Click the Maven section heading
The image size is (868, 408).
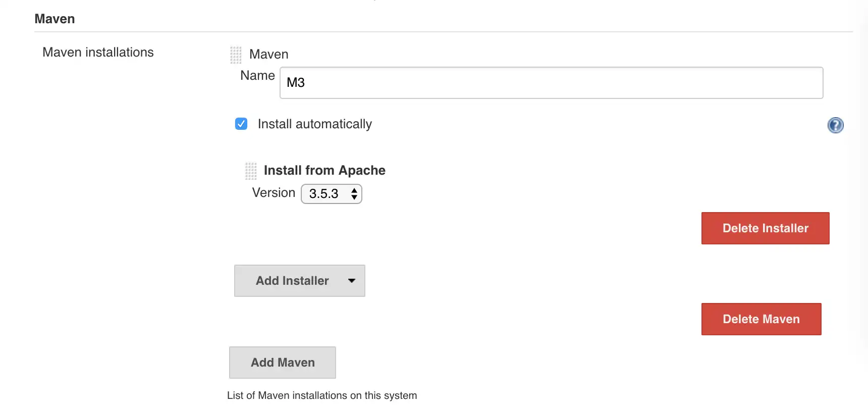(55, 19)
